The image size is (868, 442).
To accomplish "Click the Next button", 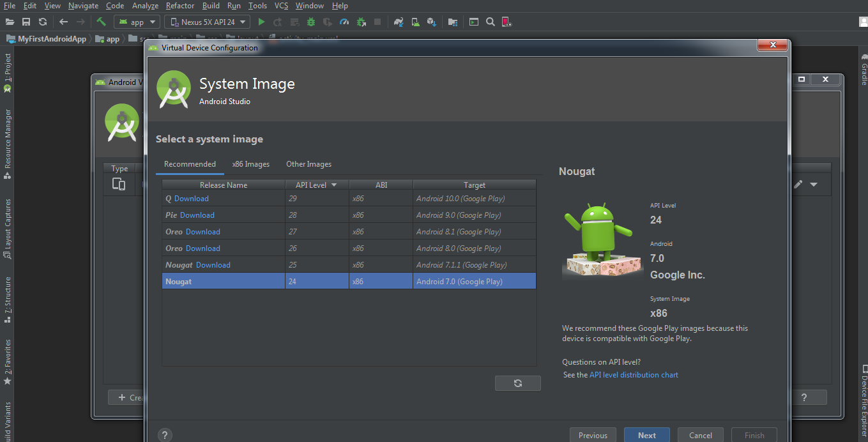I will 647,435.
